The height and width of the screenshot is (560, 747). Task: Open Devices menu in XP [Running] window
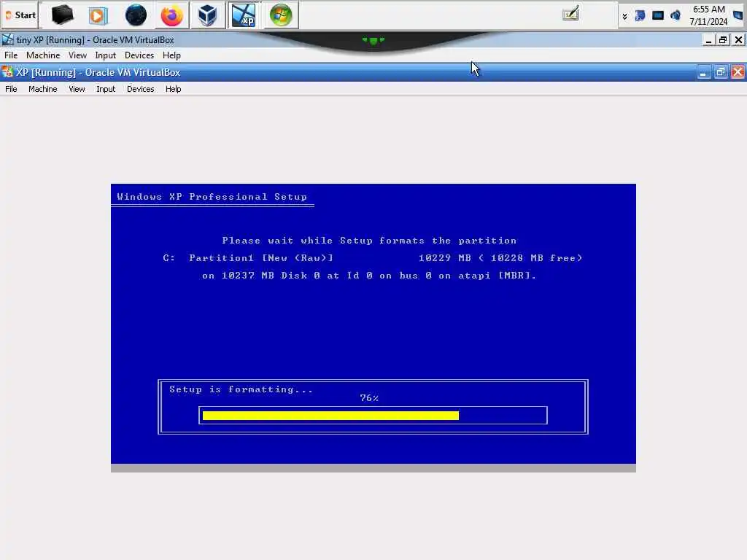tap(141, 89)
